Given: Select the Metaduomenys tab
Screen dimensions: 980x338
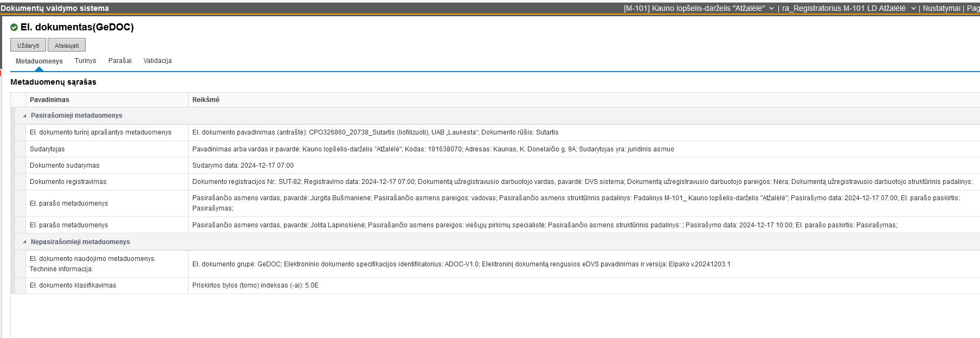Looking at the screenshot, I should [39, 61].
